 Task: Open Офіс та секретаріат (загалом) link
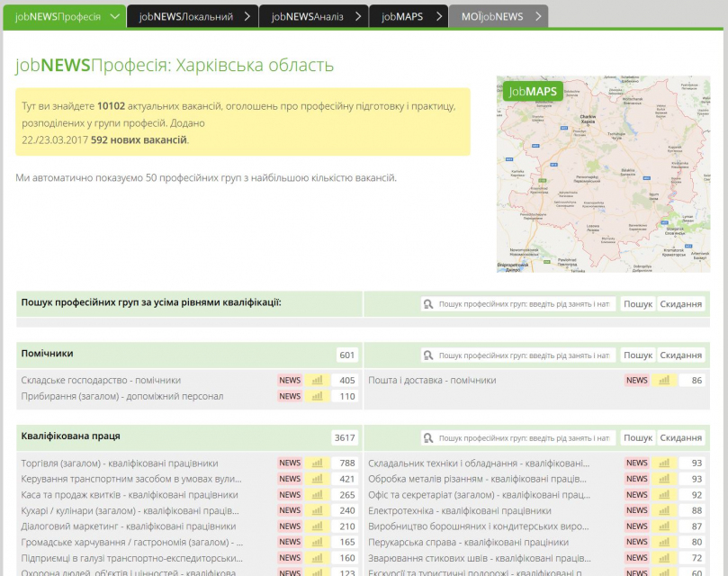(479, 495)
